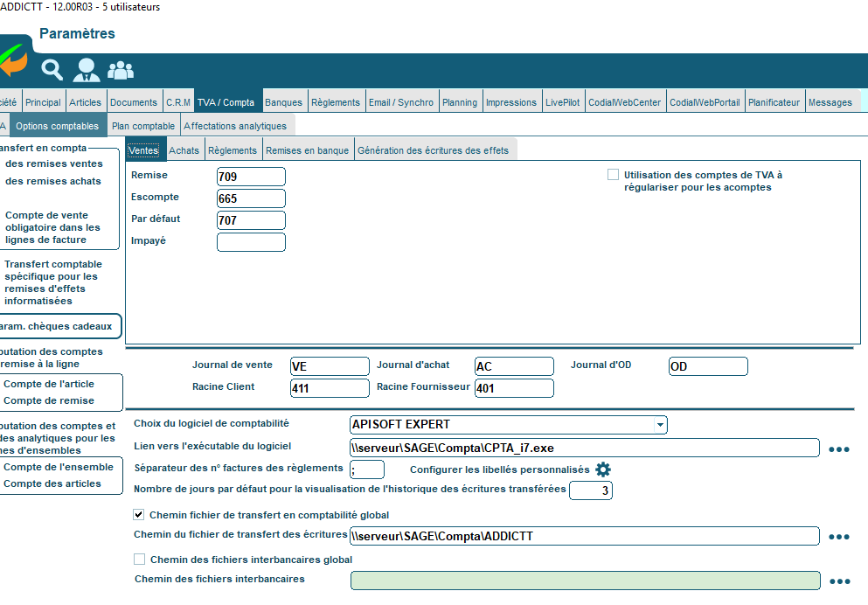Click the green checkmark validate icon
The width and height of the screenshot is (868, 605).
[x=13, y=61]
